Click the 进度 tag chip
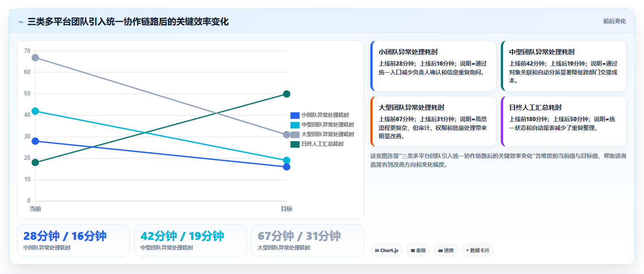Image resolution: width=644 pixels, height=274 pixels. pos(446,250)
